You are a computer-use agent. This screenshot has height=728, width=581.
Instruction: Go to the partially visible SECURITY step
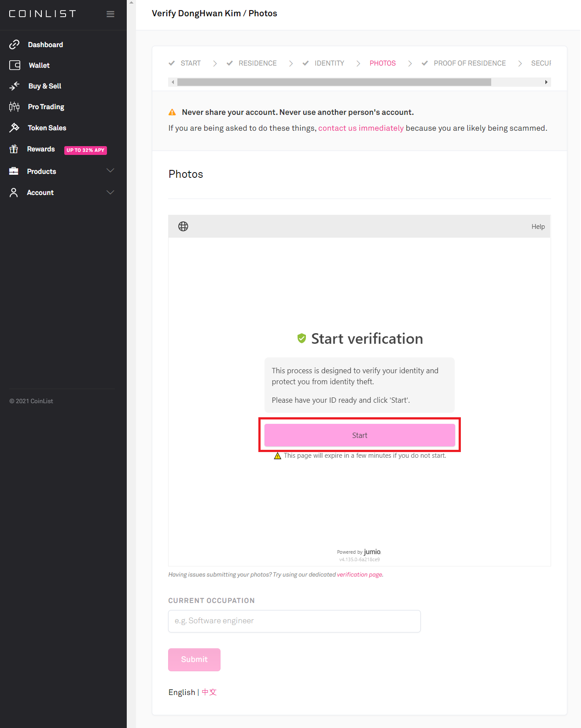[541, 63]
